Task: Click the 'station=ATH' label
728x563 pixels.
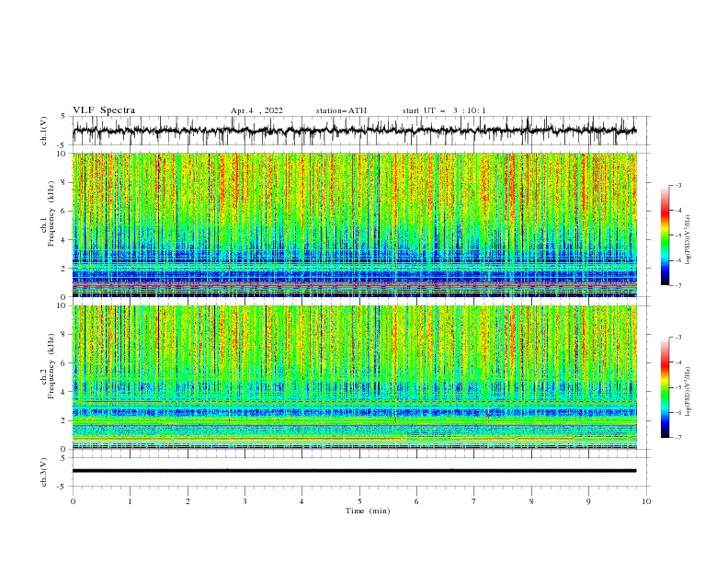Action: tap(341, 110)
